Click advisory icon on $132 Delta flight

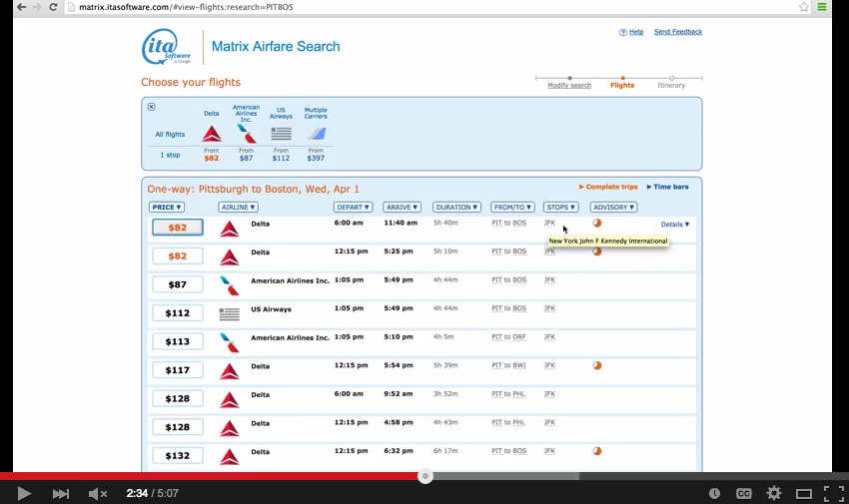point(597,451)
